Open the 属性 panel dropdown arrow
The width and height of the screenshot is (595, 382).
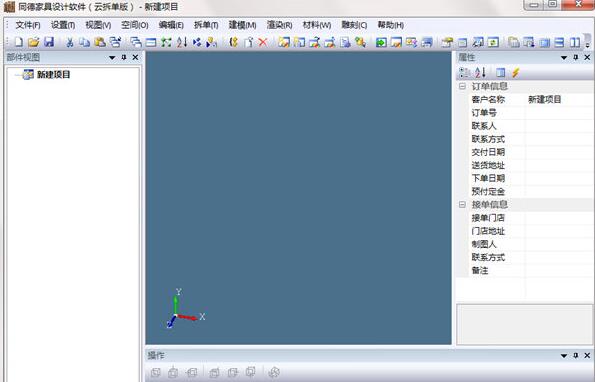pyautogui.click(x=564, y=58)
